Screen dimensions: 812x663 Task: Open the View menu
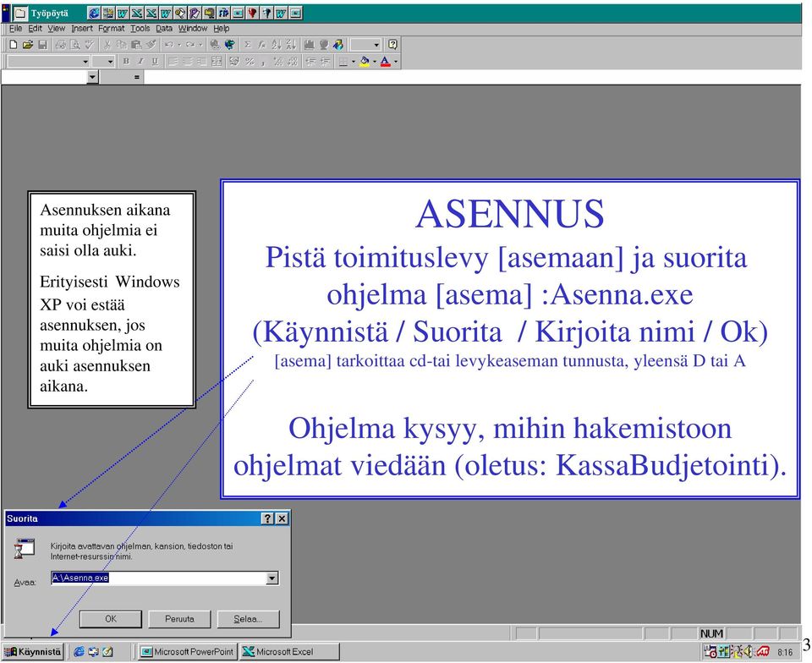[x=57, y=29]
